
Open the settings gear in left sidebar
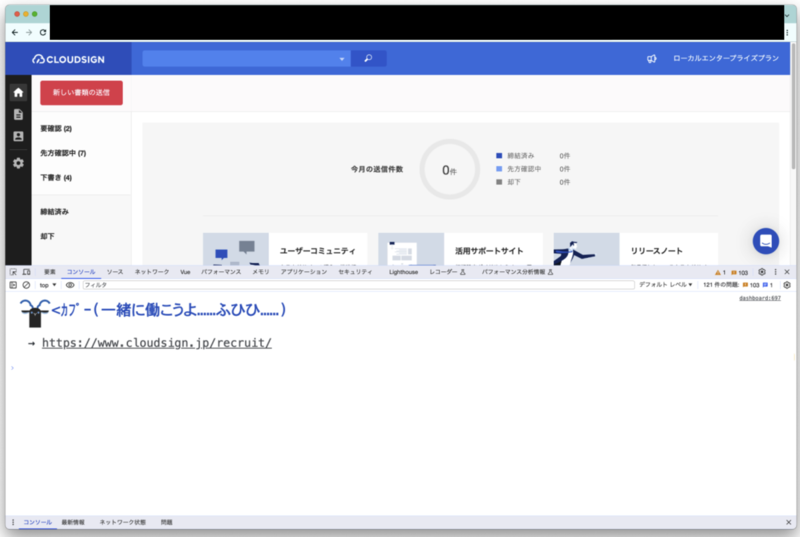[x=18, y=163]
